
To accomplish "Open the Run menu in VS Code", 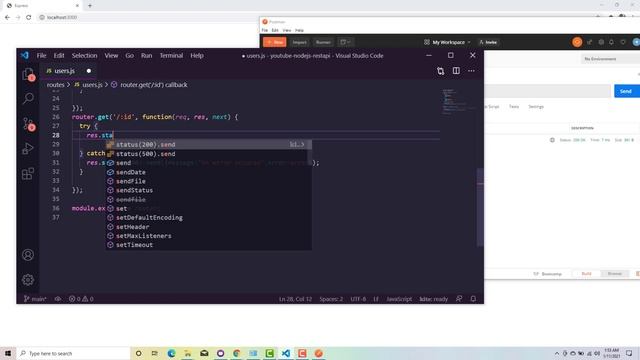I will [x=147, y=56].
